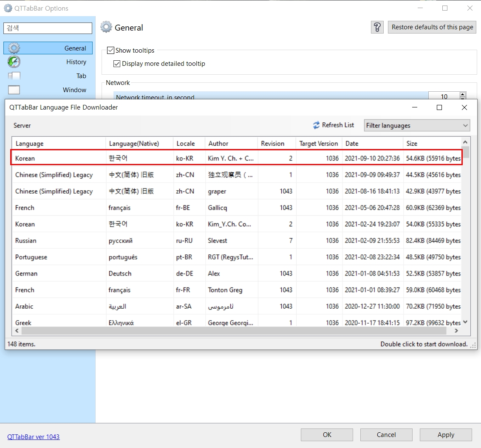Select the Arabic ar-SA row
Image resolution: width=481 pixels, height=448 pixels.
[x=237, y=306]
